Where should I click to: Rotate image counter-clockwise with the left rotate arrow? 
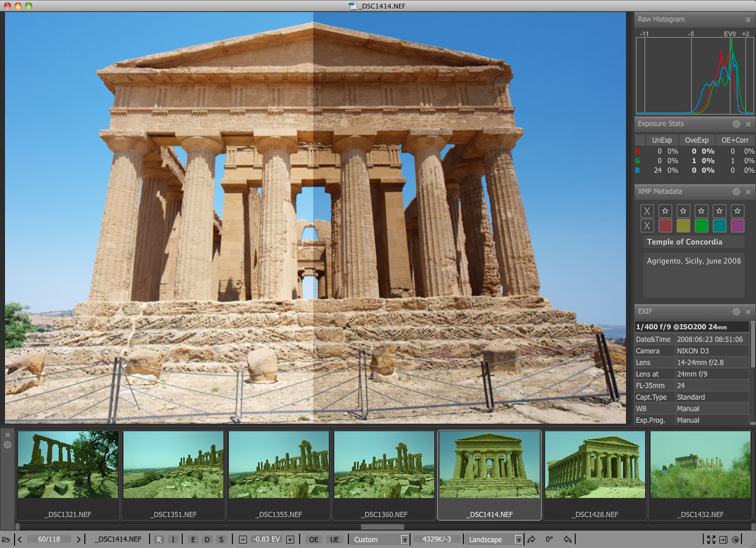(568, 539)
